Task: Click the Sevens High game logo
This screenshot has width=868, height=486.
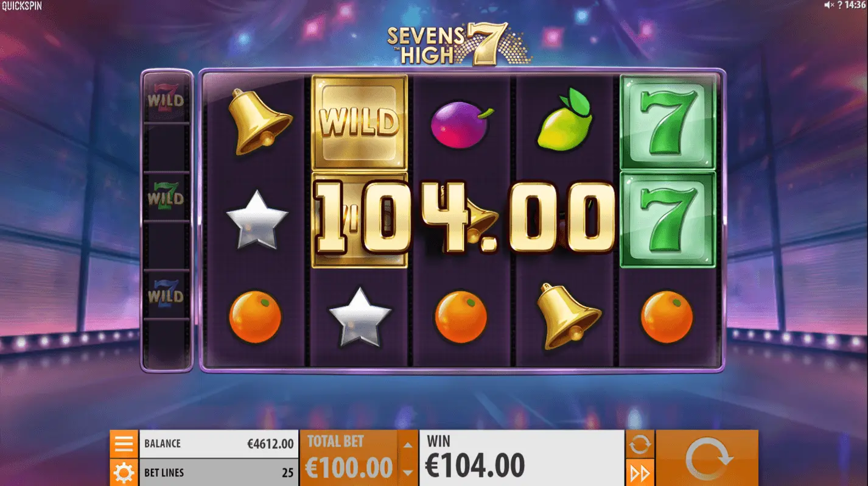Action: pyautogui.click(x=459, y=44)
